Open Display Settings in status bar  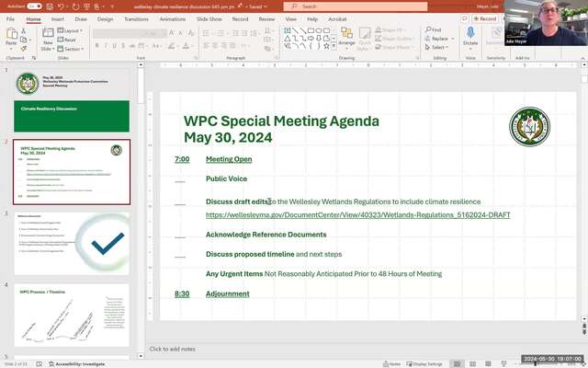coord(427,363)
